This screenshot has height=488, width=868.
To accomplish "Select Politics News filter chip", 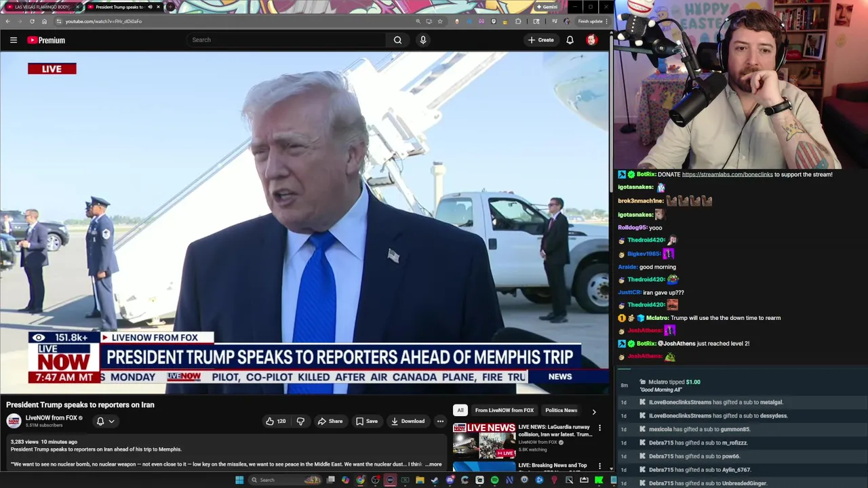I will click(561, 410).
